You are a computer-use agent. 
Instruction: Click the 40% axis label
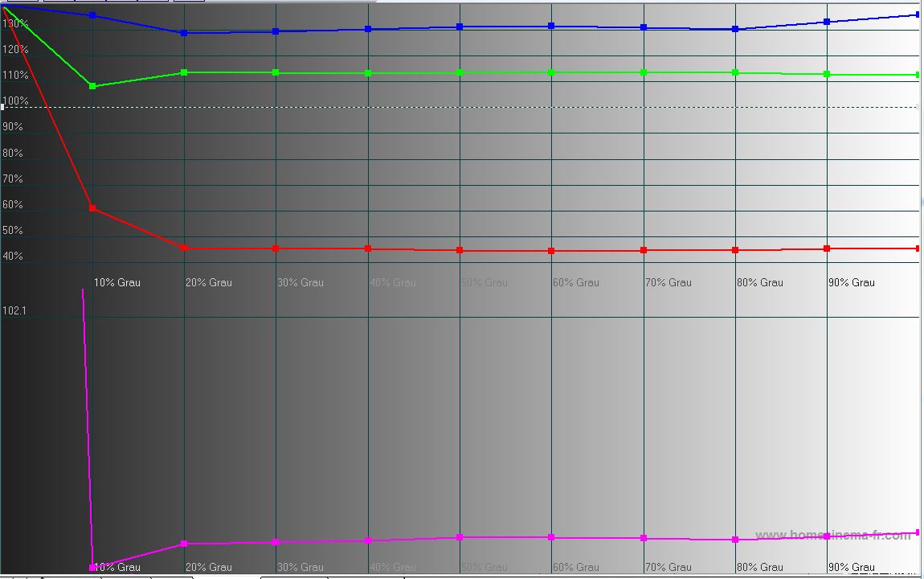[x=13, y=257]
